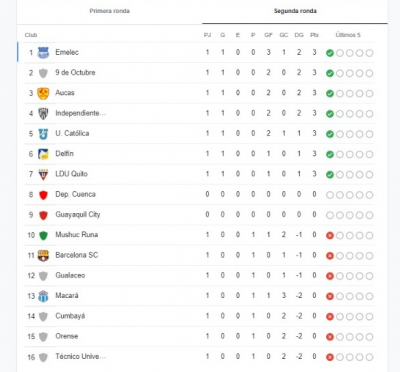Click the Aucas club crest icon

tap(43, 93)
